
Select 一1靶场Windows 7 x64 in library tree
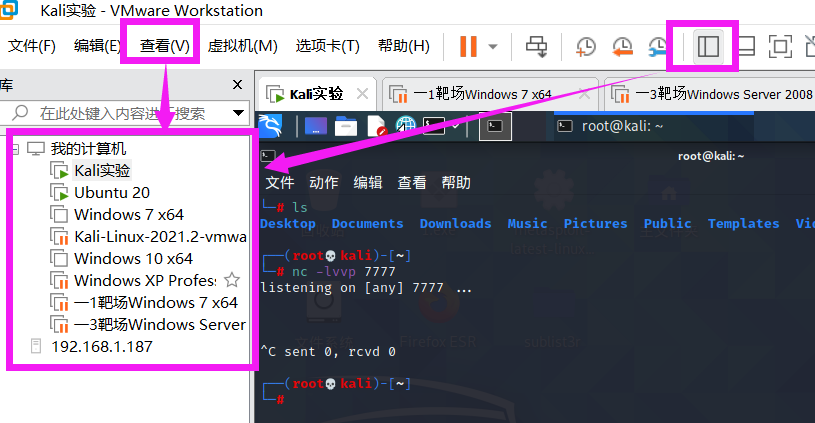click(155, 302)
